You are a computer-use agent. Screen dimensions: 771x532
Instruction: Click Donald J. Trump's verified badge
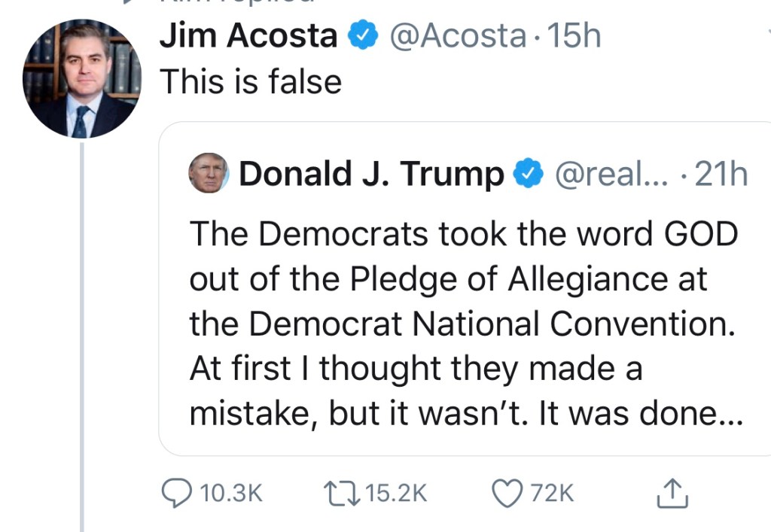pos(529,174)
